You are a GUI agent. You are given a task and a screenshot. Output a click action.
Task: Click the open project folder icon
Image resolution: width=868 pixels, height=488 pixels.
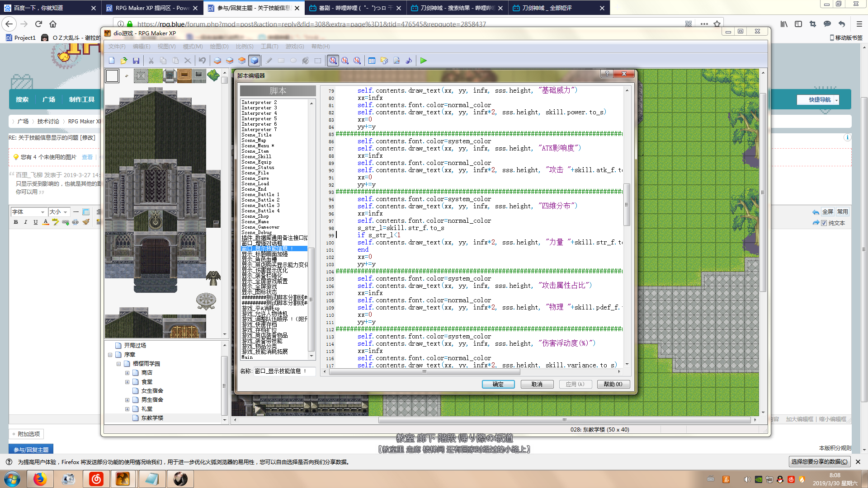click(x=124, y=61)
